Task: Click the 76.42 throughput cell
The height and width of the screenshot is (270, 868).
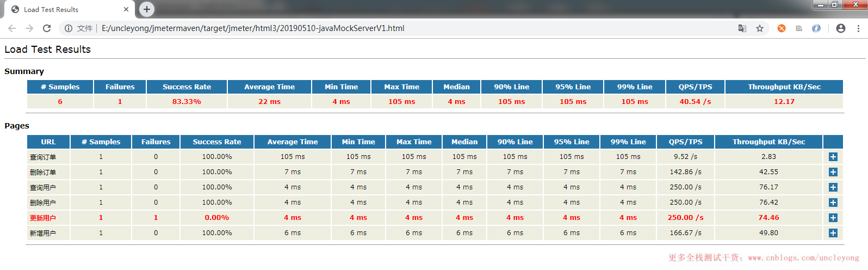Action: tap(768, 202)
